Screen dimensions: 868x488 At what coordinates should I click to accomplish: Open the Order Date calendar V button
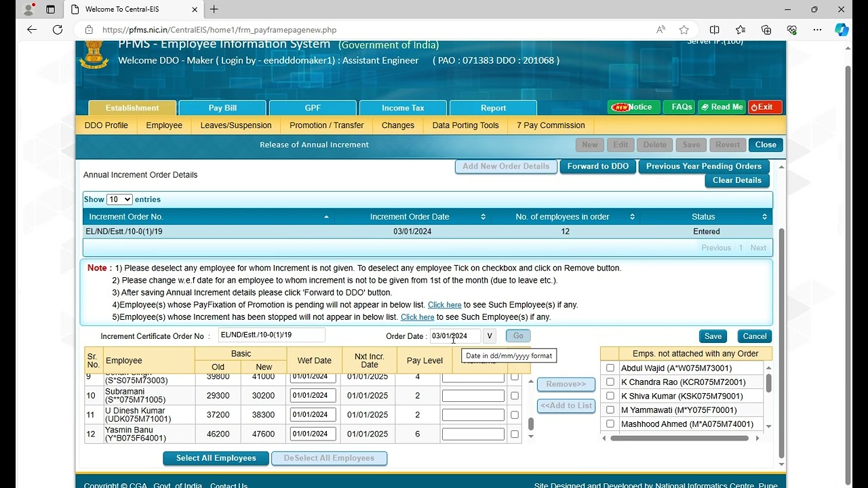489,336
